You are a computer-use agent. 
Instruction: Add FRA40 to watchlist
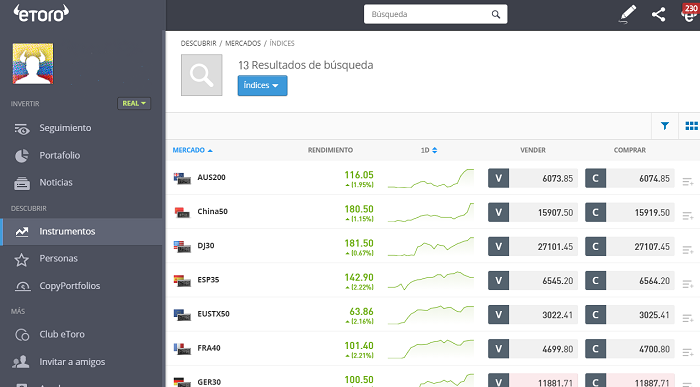click(x=688, y=353)
